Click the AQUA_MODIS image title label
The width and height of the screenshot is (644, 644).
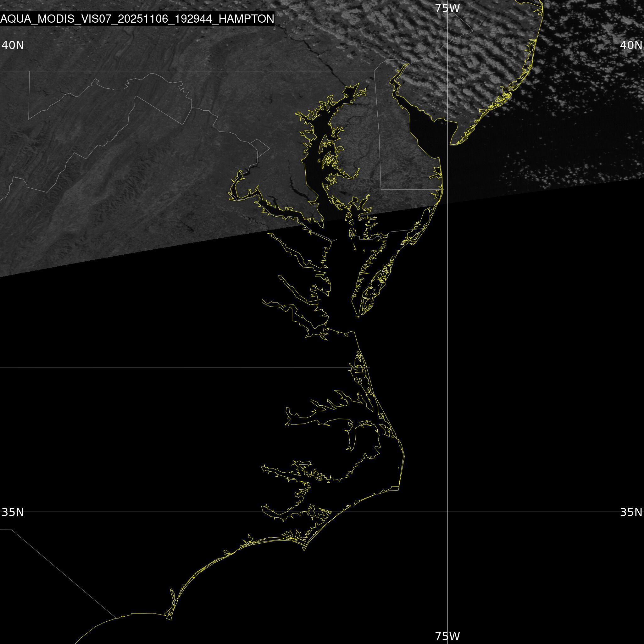click(x=137, y=19)
